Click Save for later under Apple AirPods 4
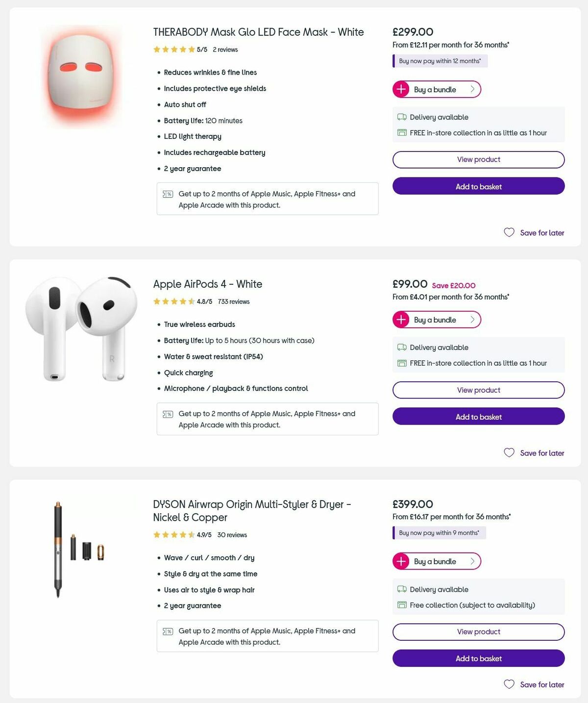 [541, 453]
